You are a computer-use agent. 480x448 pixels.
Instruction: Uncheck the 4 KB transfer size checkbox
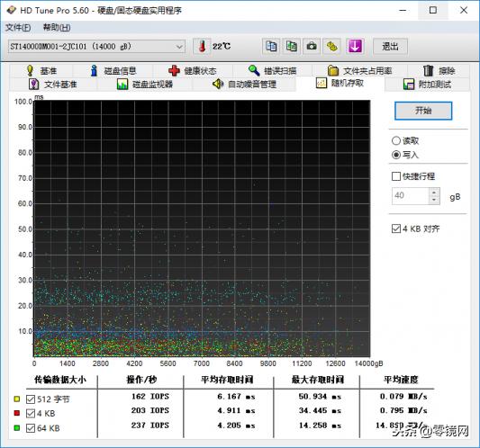click(x=31, y=414)
